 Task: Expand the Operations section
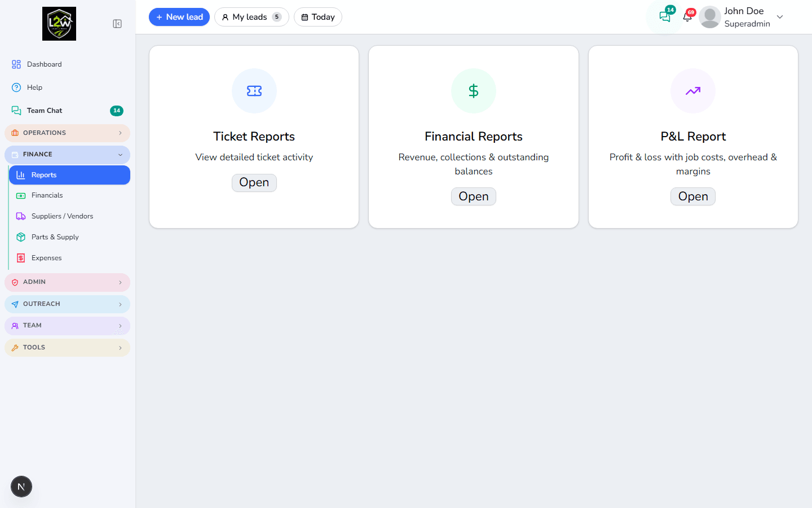(x=68, y=133)
